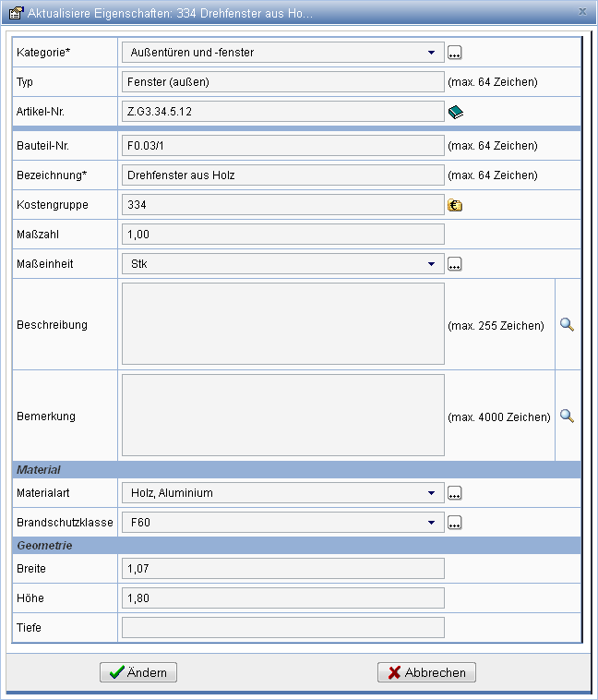This screenshot has height=700, width=598.
Task: Click the empty Tiefe field
Action: click(282, 628)
